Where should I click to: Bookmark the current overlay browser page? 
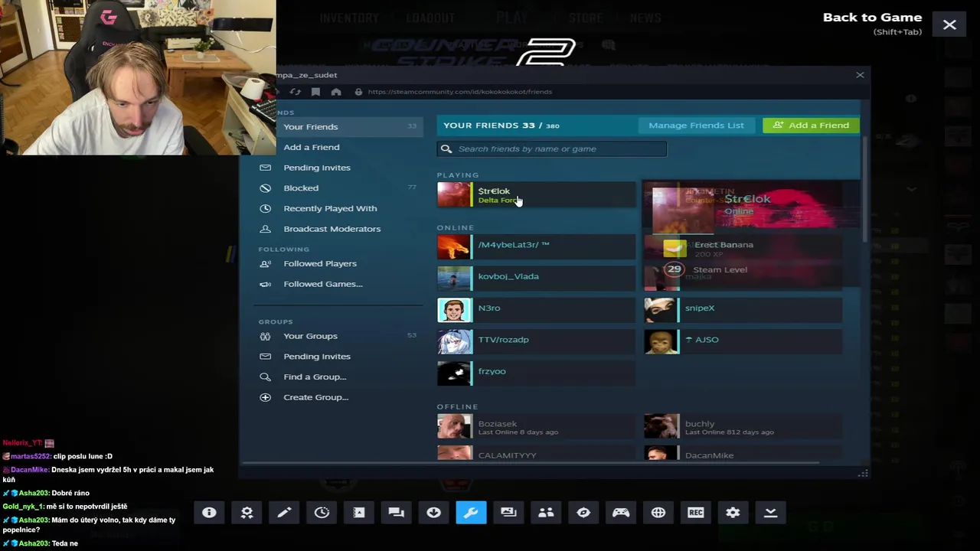coord(315,92)
